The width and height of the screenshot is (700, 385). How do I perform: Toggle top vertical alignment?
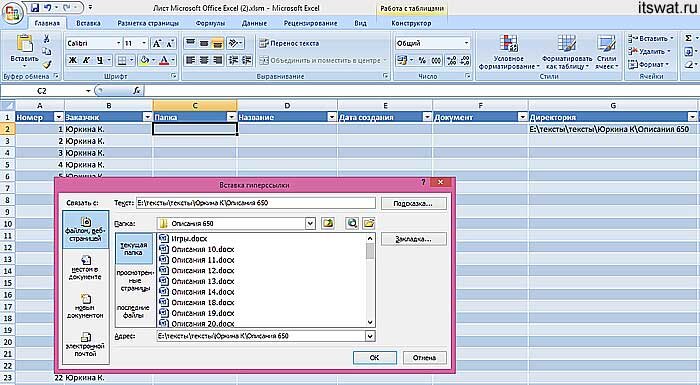pyautogui.click(x=190, y=43)
